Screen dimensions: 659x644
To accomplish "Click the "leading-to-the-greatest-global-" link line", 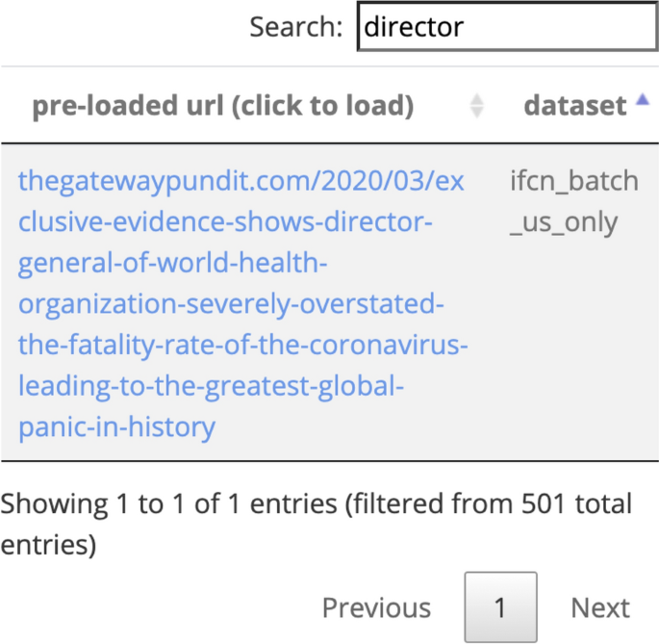I will [211, 385].
